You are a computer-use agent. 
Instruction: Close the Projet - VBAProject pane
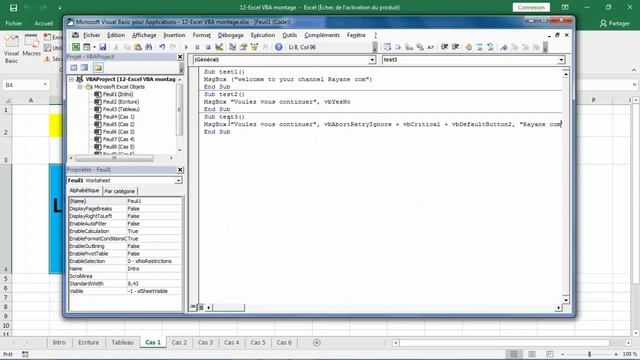coord(180,57)
